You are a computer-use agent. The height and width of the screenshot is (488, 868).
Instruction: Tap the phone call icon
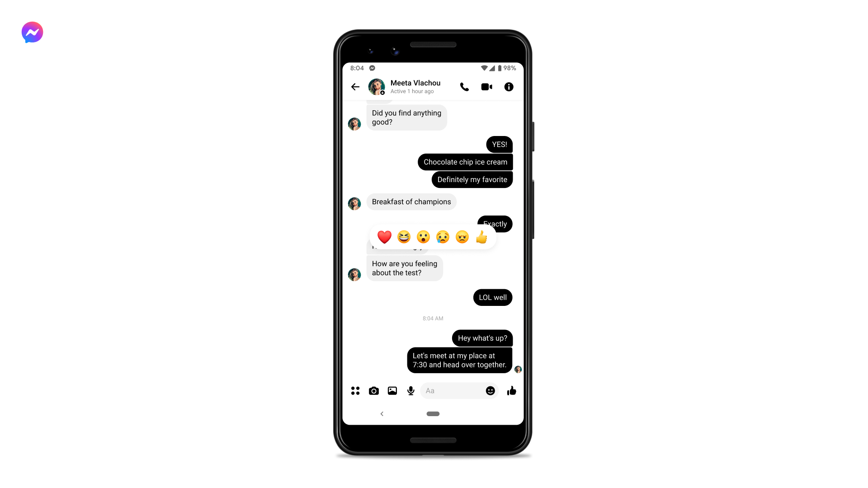tap(464, 86)
